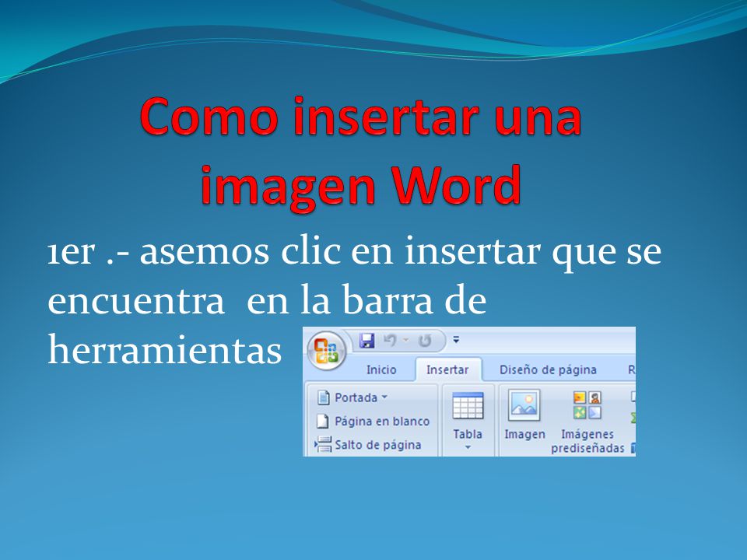Click the Portada page icon
This screenshot has height=560, width=747.
point(324,397)
